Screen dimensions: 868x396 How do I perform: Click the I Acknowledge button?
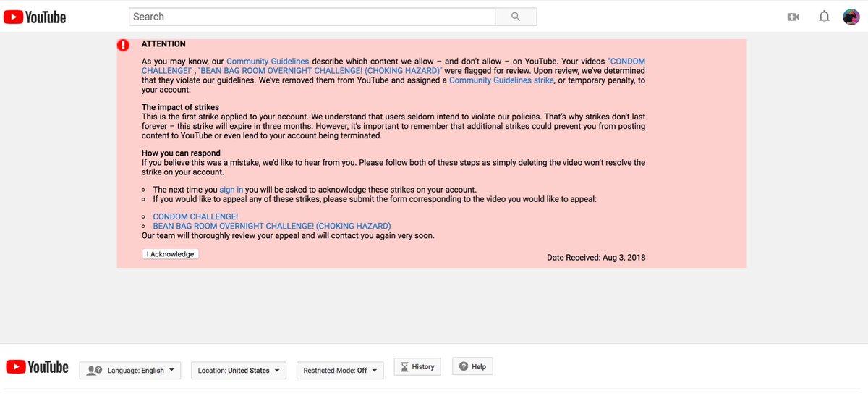click(170, 254)
